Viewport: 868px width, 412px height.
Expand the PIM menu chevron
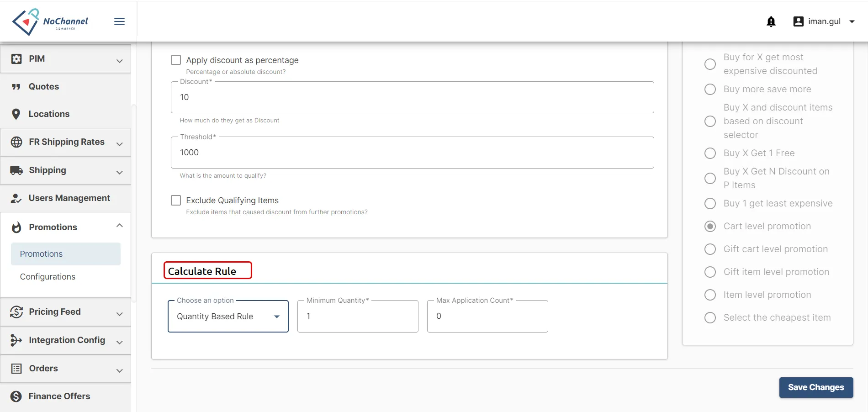(120, 61)
